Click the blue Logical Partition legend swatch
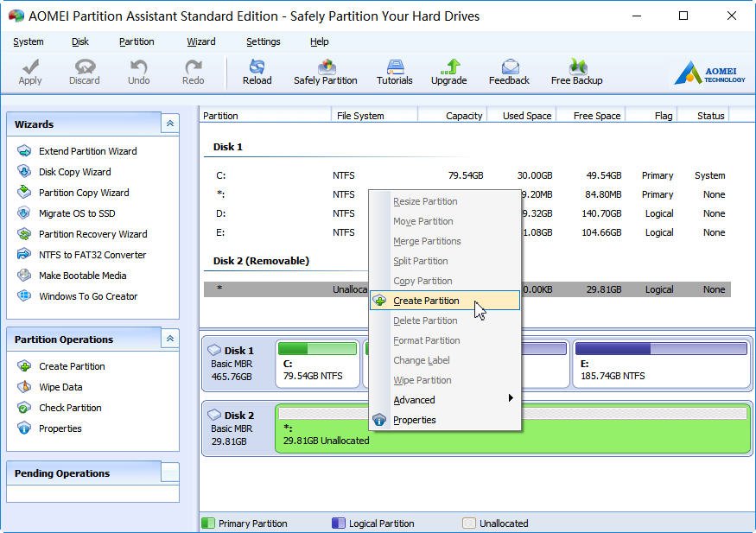Screen dimensions: 756x533 339,523
